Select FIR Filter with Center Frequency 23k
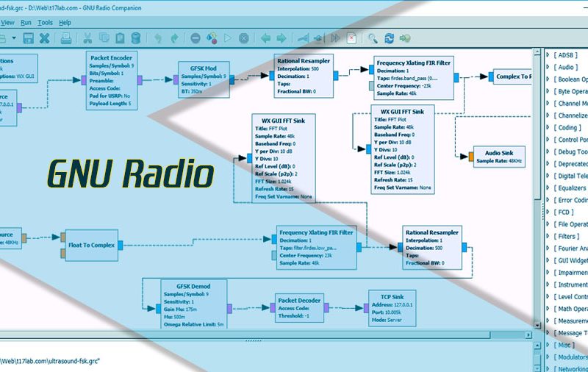Screen dimensions: 588x372 (x=316, y=248)
